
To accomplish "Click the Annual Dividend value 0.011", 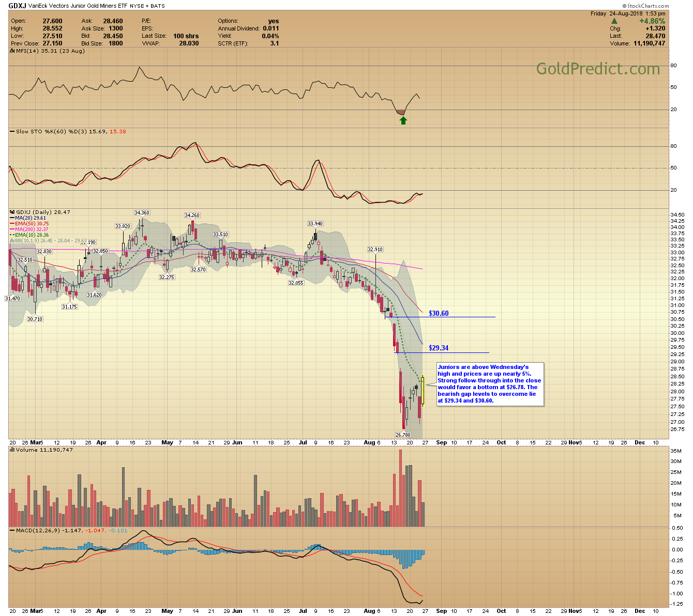I will [x=270, y=28].
